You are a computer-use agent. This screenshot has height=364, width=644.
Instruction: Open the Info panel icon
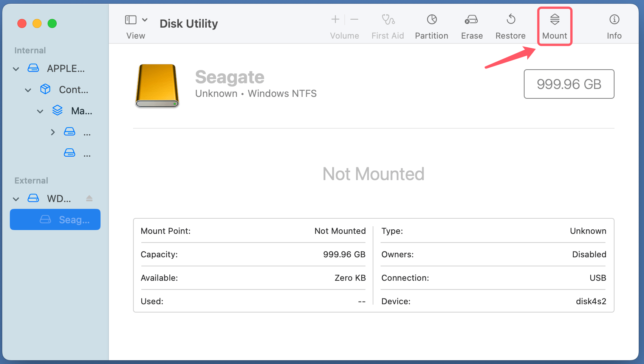tap(614, 20)
